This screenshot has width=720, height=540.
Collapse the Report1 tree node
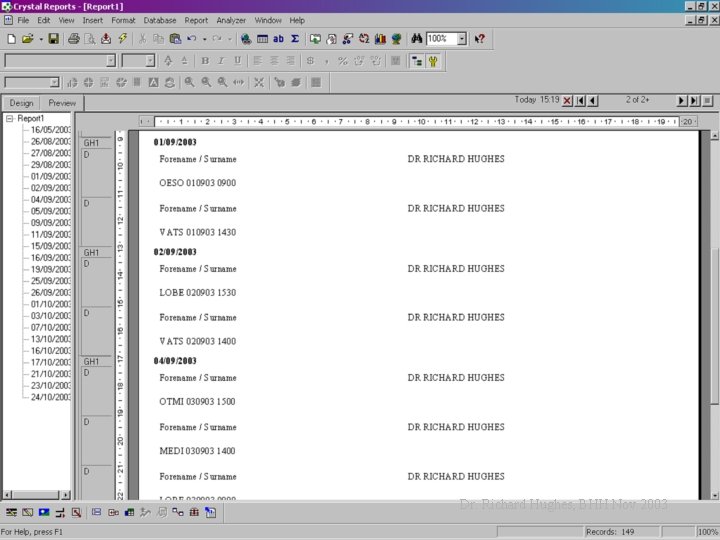pyautogui.click(x=10, y=118)
